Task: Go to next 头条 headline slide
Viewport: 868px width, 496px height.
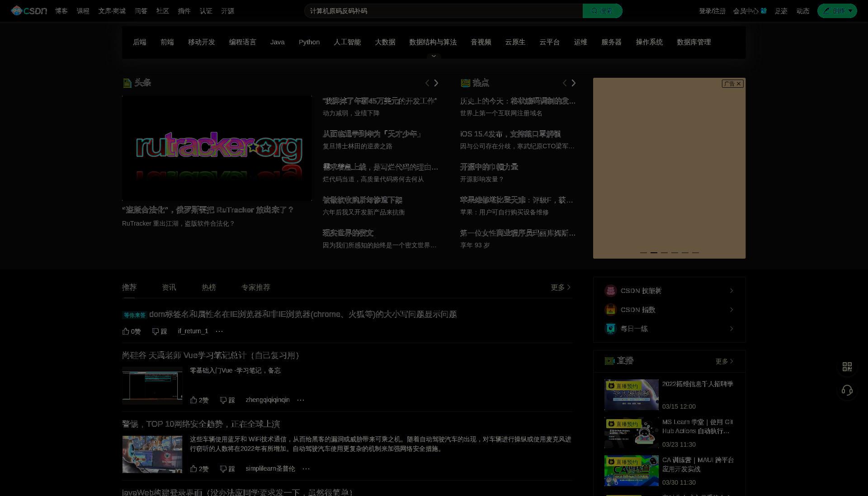Action: point(436,83)
